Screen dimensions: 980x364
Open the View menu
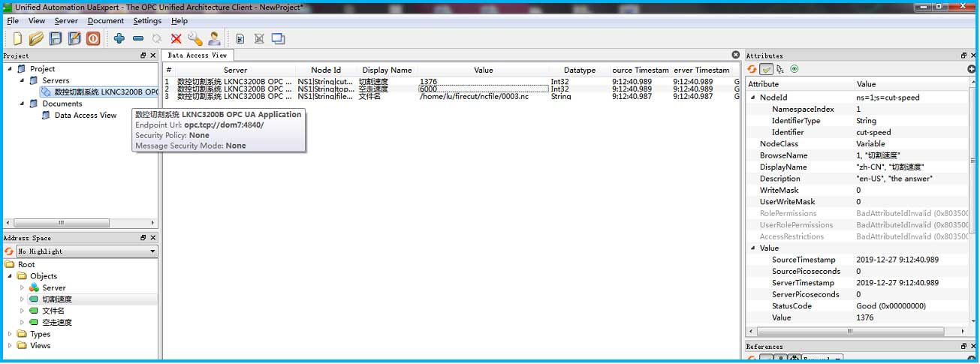(x=37, y=21)
